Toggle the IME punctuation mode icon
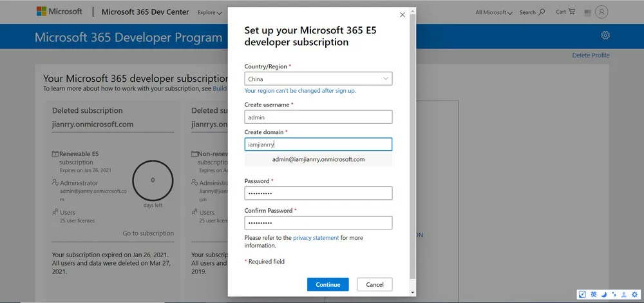 coord(613,295)
